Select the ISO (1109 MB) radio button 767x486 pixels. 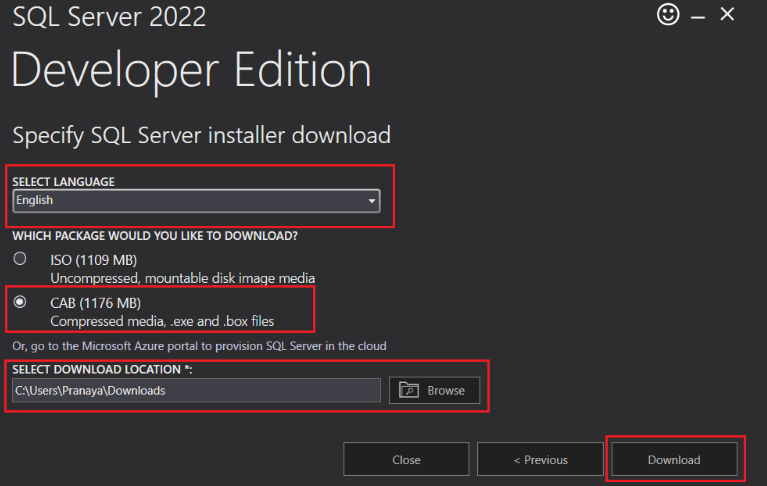(20, 258)
